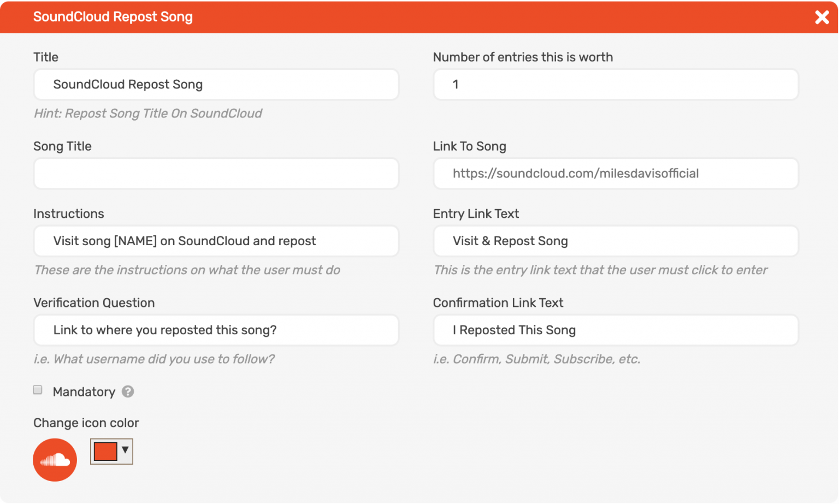Screen dimensions: 839x504
Task: Enable the Mandatory checkbox
Action: click(x=37, y=389)
